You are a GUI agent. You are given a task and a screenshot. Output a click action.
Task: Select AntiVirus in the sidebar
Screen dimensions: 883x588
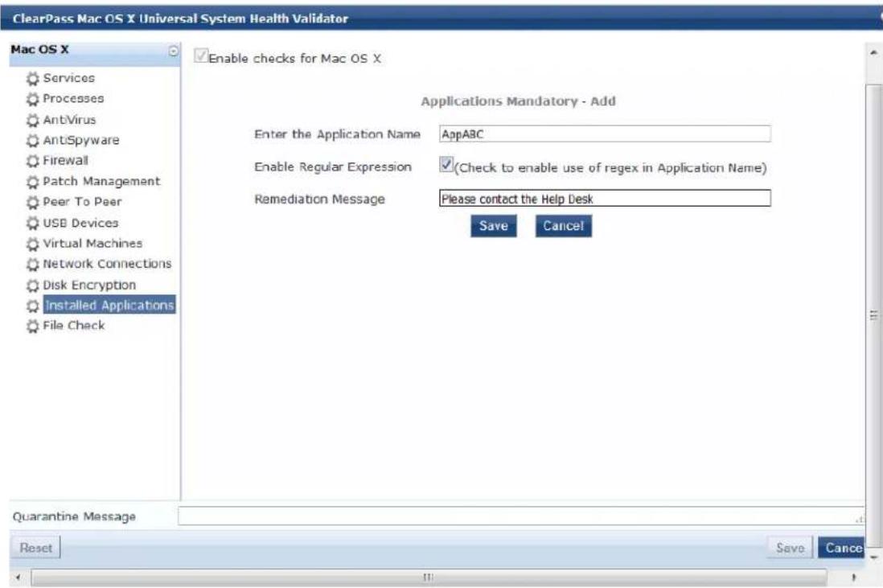69,119
